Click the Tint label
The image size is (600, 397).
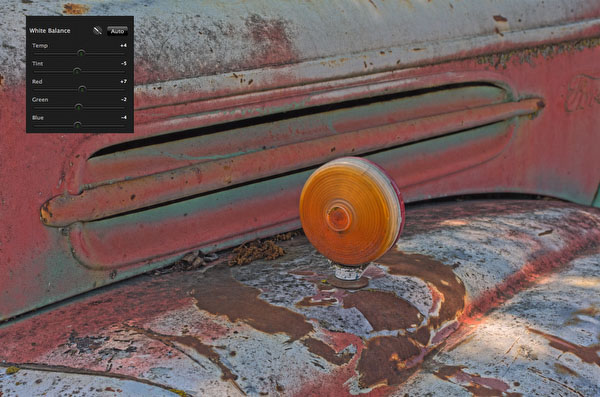pos(38,64)
